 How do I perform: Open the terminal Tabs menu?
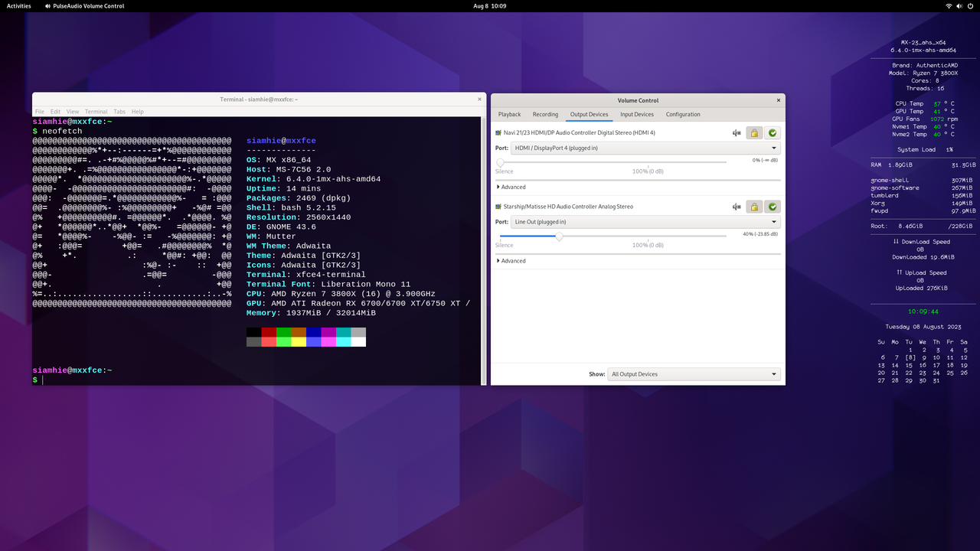tap(119, 112)
